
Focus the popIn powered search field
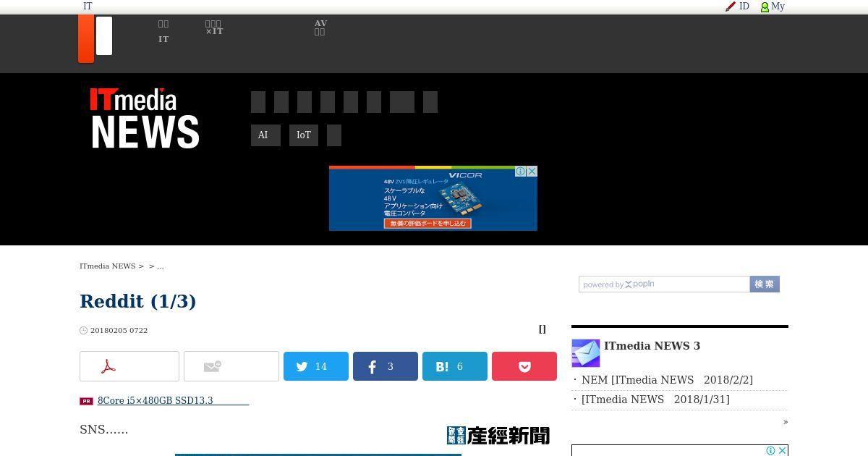pos(664,284)
